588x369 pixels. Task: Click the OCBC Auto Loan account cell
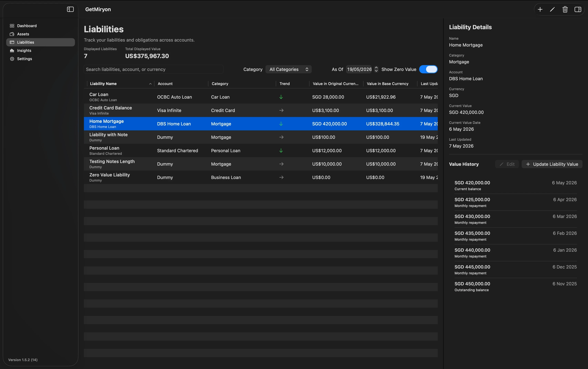[174, 97]
